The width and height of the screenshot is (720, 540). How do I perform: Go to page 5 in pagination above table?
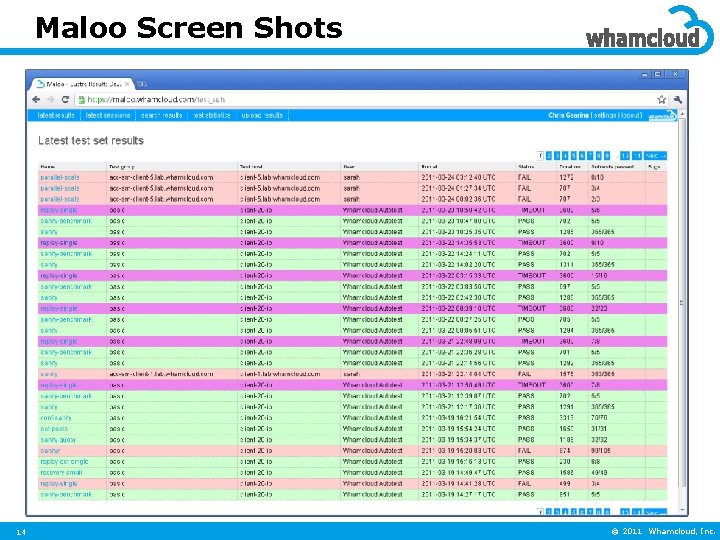(574, 156)
